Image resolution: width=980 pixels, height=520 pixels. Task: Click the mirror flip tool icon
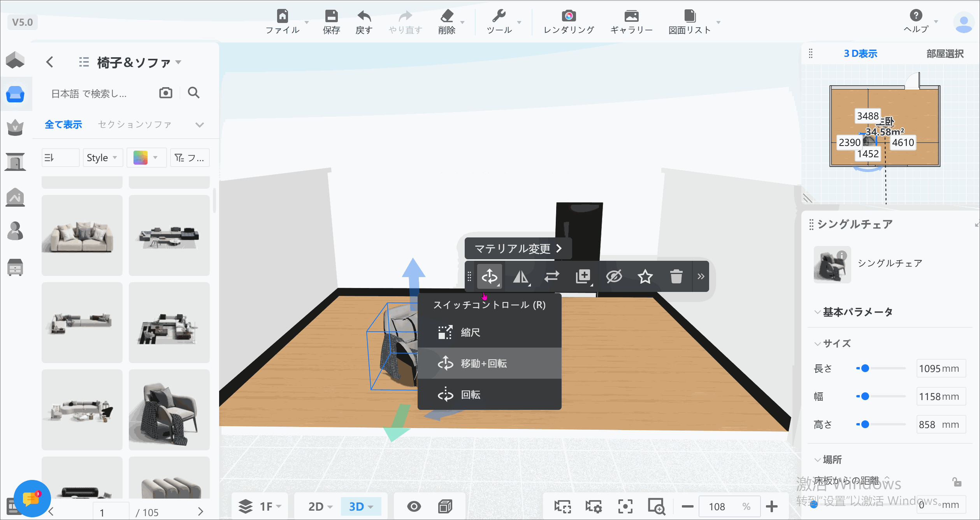[521, 277]
